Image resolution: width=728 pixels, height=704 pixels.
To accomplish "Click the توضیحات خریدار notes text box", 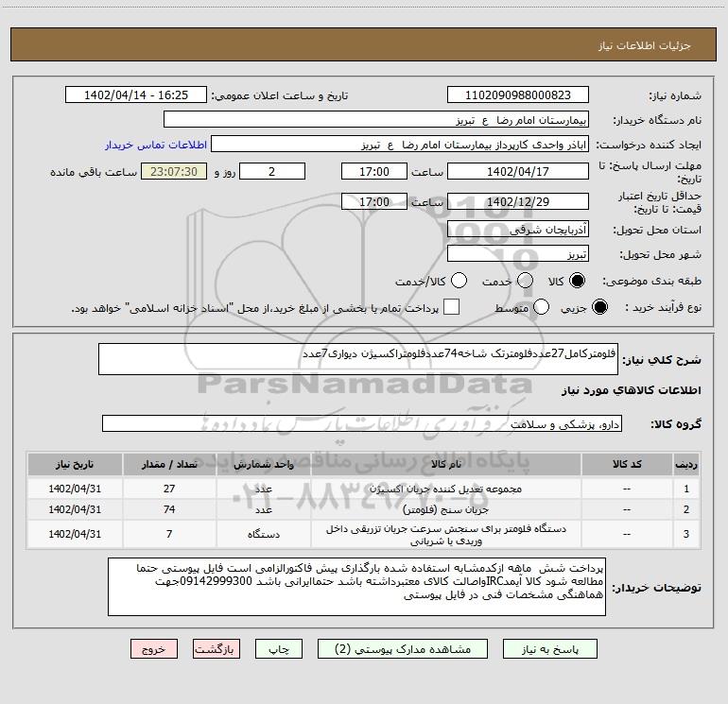I will click(x=356, y=587).
